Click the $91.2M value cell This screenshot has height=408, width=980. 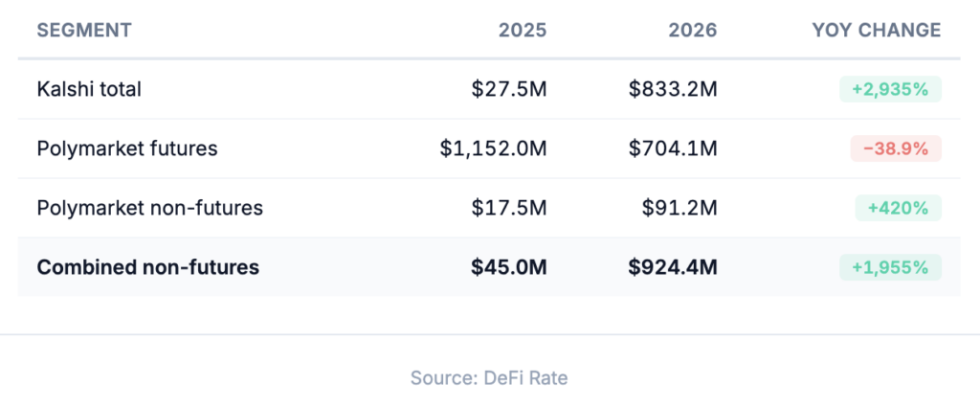[x=679, y=208]
